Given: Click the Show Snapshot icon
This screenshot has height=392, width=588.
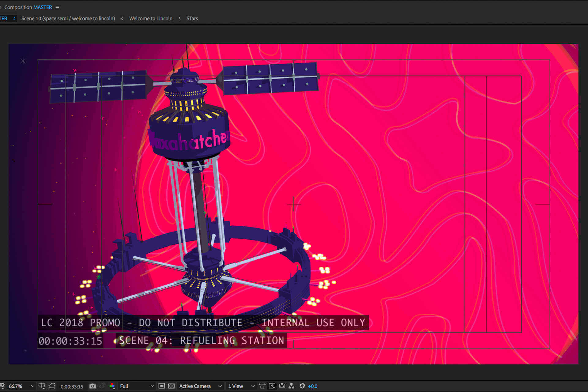Looking at the screenshot, I should [x=102, y=386].
